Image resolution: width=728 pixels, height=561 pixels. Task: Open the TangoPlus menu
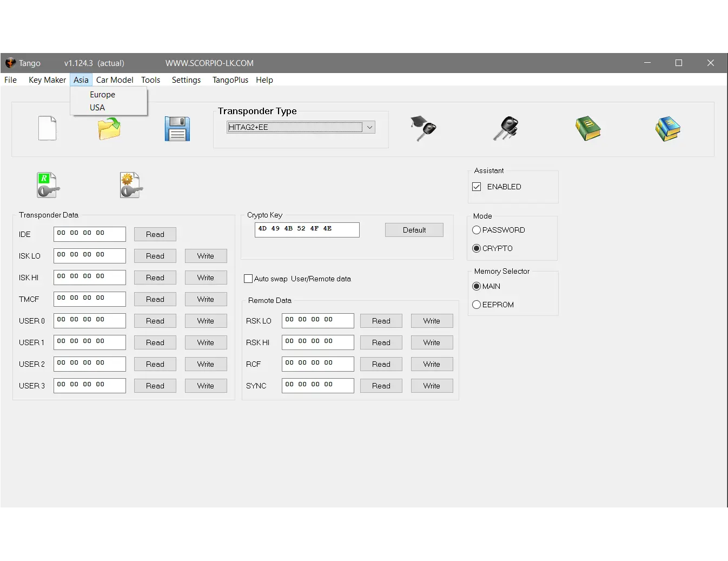coord(230,80)
